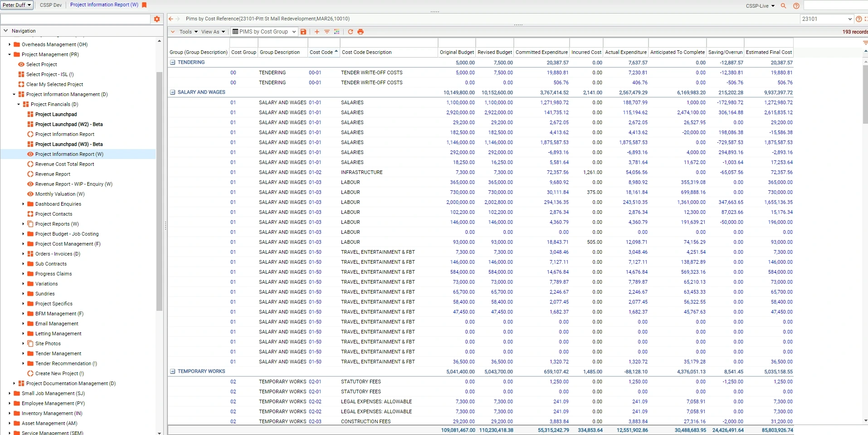Screen dimensions: 868x435
Task: Open Project Budget - Job Costing folder
Action: (x=67, y=234)
